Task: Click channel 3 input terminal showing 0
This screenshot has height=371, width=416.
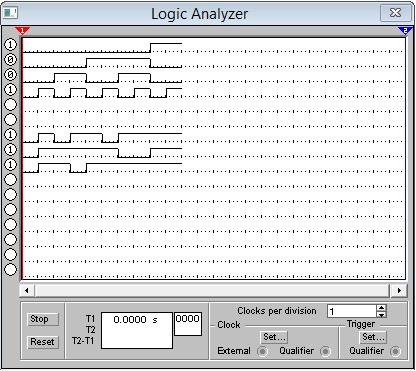Action: [10, 74]
